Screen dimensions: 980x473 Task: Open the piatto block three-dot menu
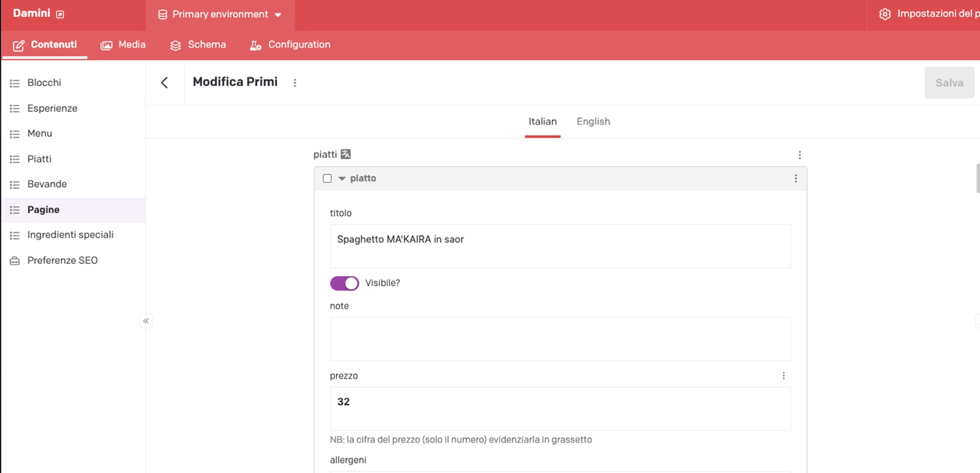click(796, 178)
